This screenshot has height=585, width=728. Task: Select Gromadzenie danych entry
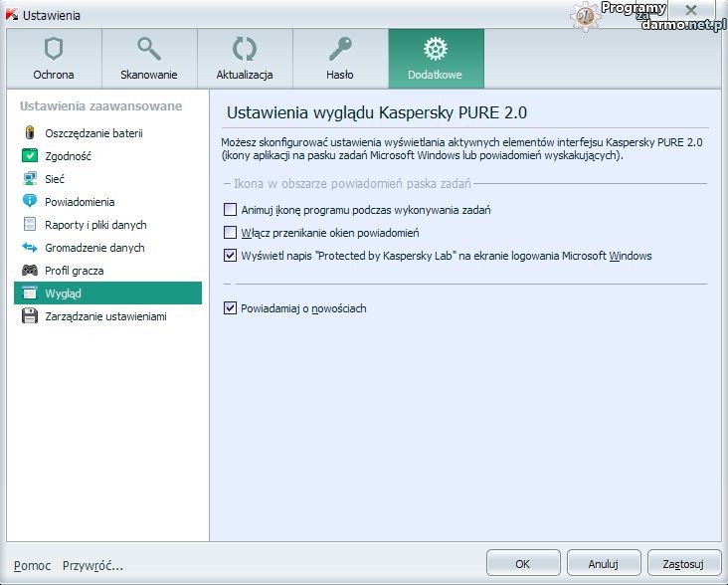(107, 248)
